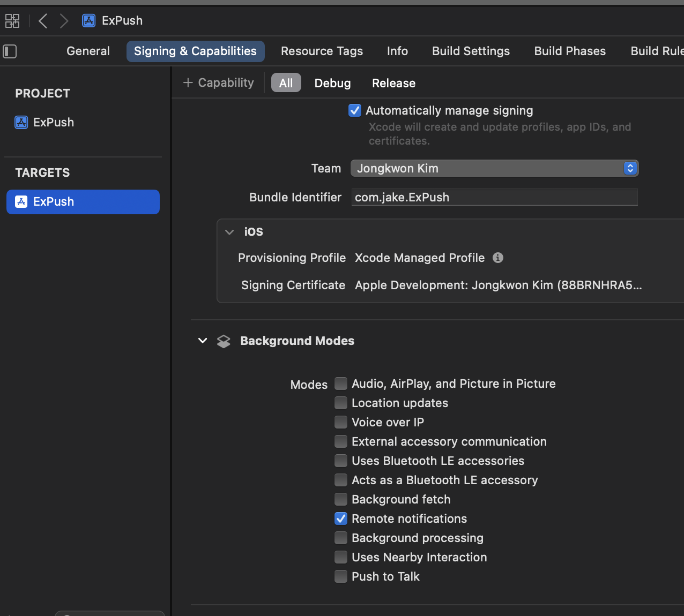Viewport: 684px width, 616px height.
Task: Enable Push to Talk mode
Action: pyautogui.click(x=341, y=576)
